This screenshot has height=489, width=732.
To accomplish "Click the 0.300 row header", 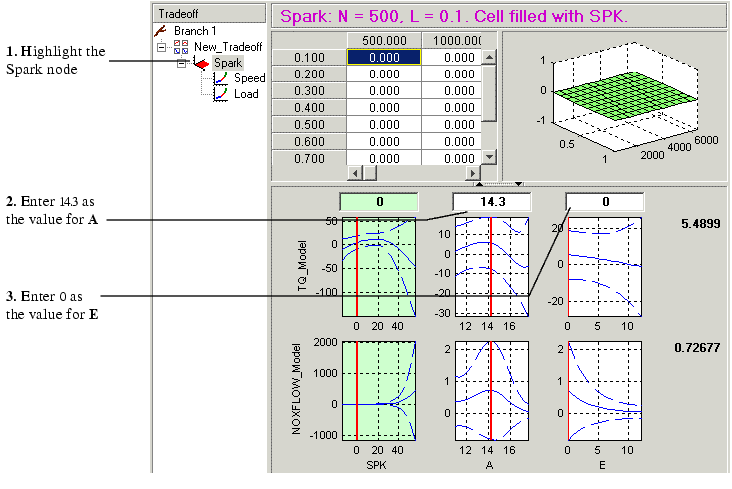I will [309, 91].
